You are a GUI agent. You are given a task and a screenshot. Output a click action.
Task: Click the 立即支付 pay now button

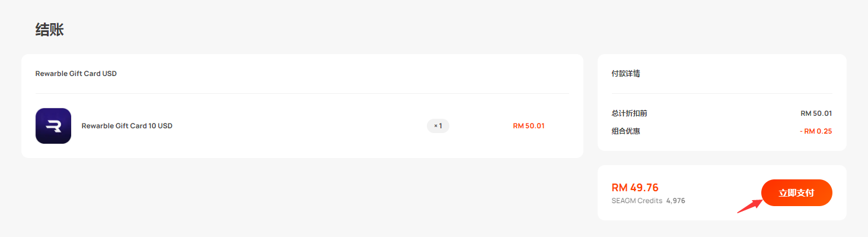(796, 193)
